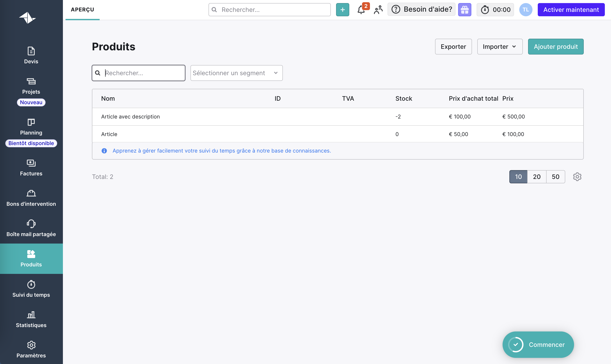Open the Sélectionner un segment dropdown
Image resolution: width=611 pixels, height=364 pixels.
236,73
